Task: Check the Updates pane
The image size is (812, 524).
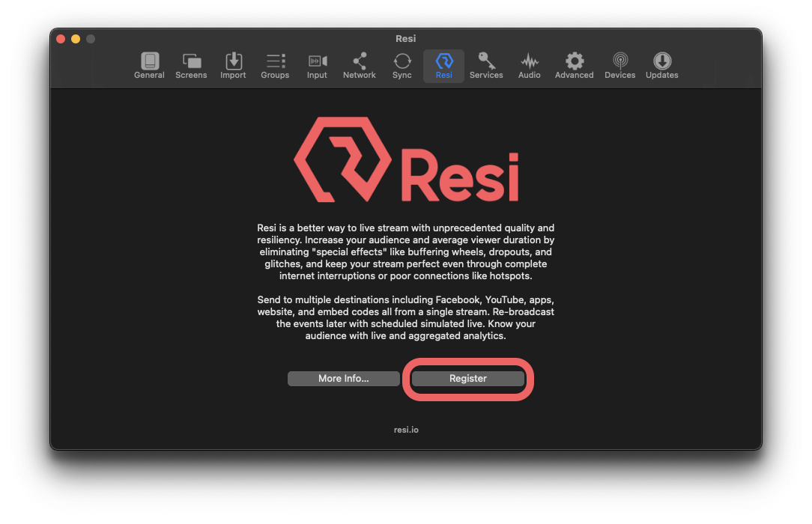Action: [661, 65]
